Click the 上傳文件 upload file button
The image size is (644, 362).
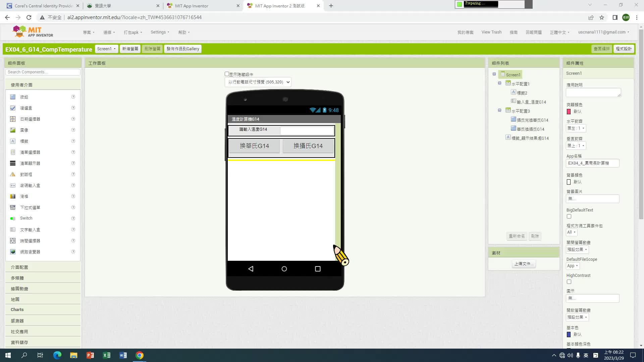coord(524,264)
